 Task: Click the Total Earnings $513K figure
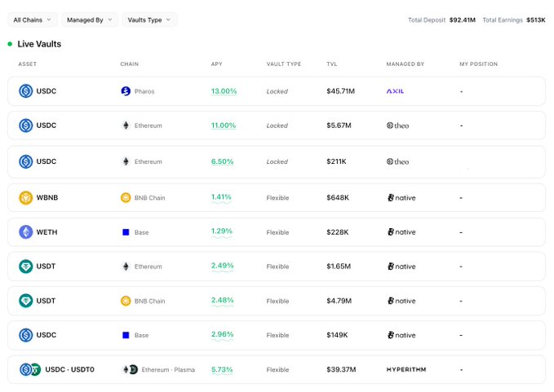[x=535, y=20]
